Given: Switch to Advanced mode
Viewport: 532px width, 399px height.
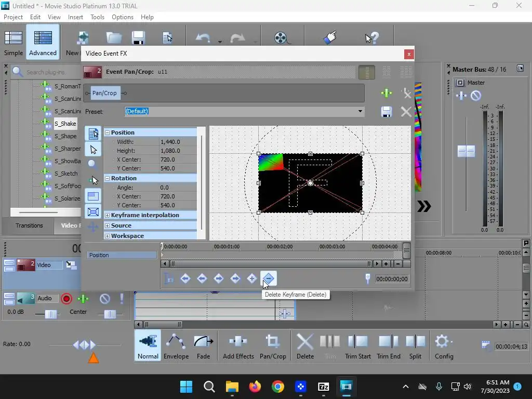Looking at the screenshot, I should coord(43,43).
